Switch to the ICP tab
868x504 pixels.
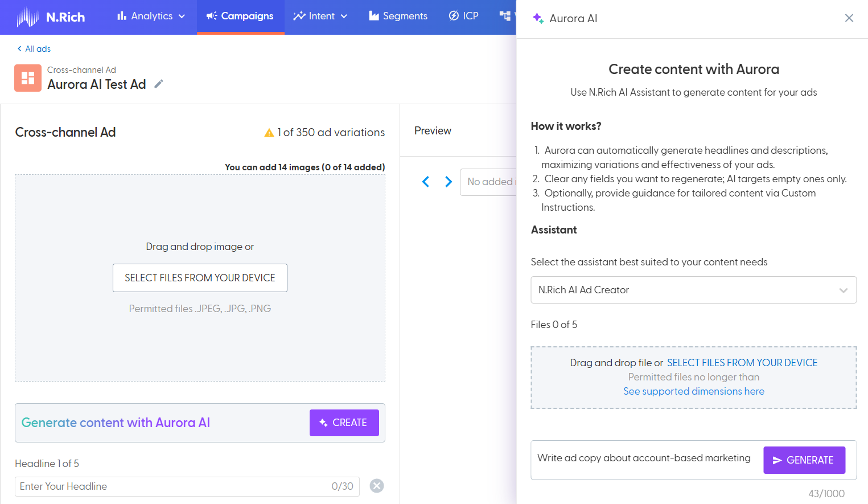[464, 16]
